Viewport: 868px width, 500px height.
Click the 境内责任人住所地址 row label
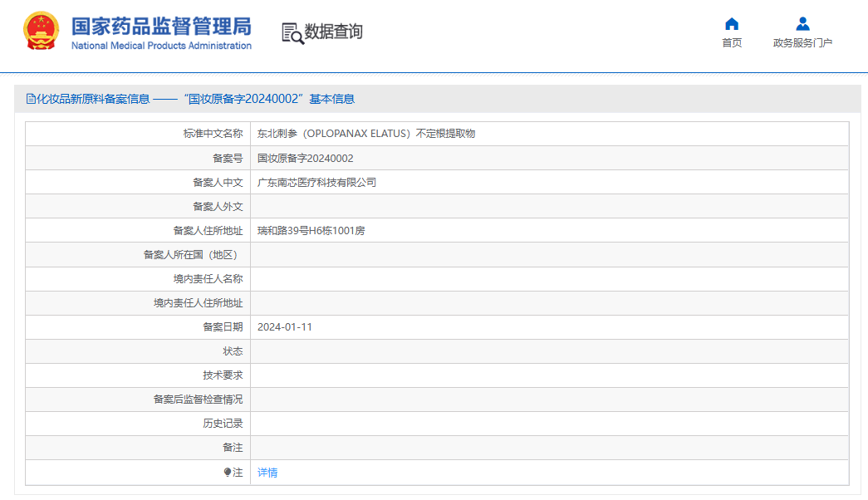click(x=199, y=303)
